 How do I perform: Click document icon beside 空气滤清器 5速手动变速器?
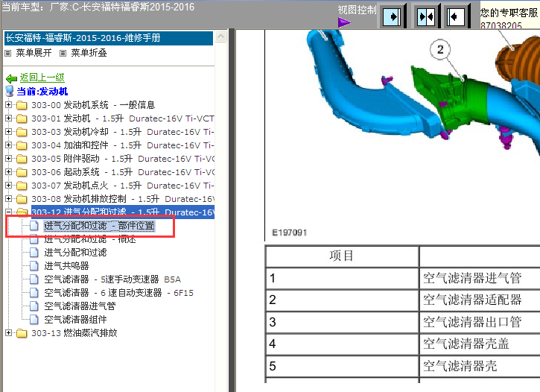tap(34, 279)
